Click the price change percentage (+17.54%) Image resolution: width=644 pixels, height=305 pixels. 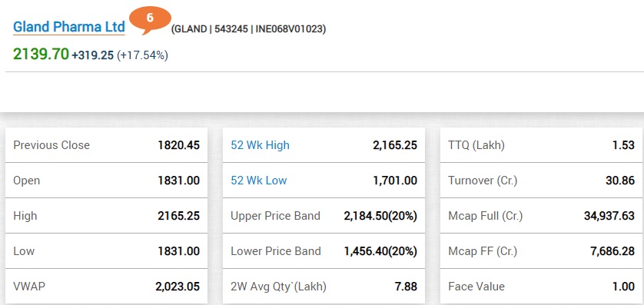pos(142,55)
